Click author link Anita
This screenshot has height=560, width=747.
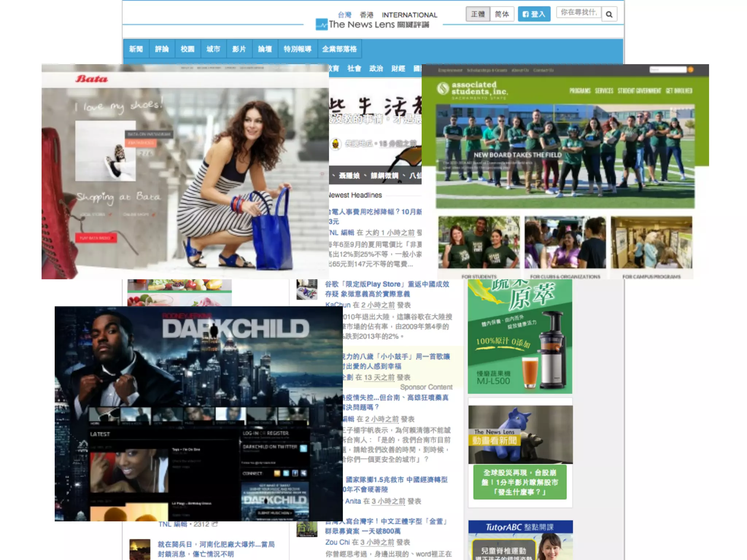pos(353,501)
